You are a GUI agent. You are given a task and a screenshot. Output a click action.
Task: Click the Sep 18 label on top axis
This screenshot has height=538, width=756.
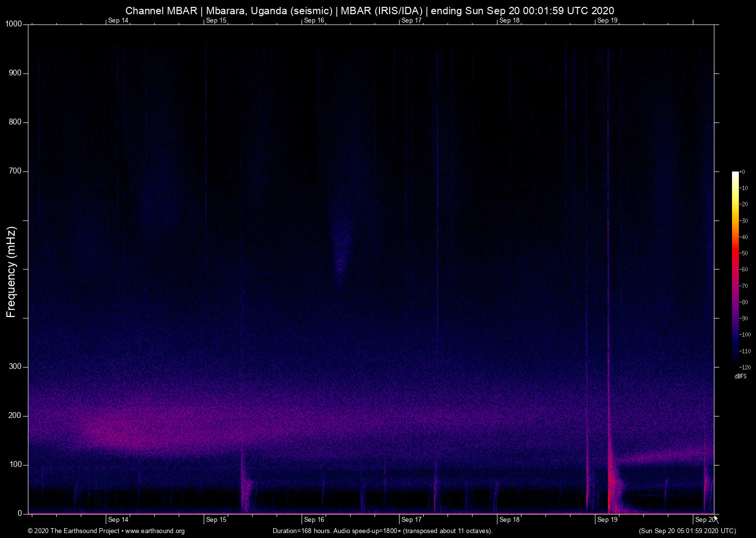coord(509,21)
